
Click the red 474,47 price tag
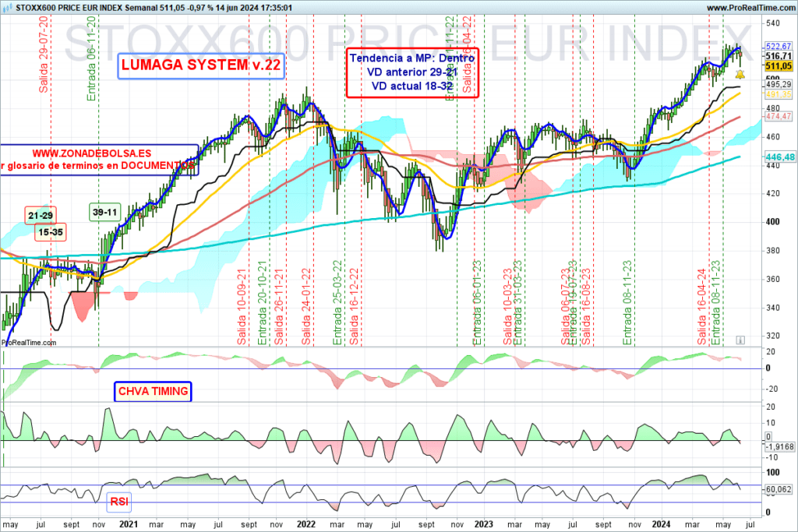pos(779,116)
